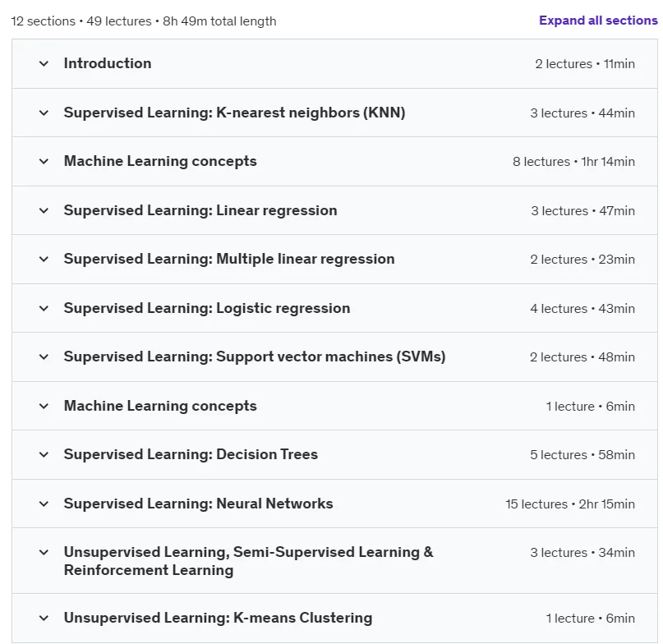Click Unsupervised Learning: K-means Clustering title
The image size is (663, 644).
pyautogui.click(x=219, y=618)
